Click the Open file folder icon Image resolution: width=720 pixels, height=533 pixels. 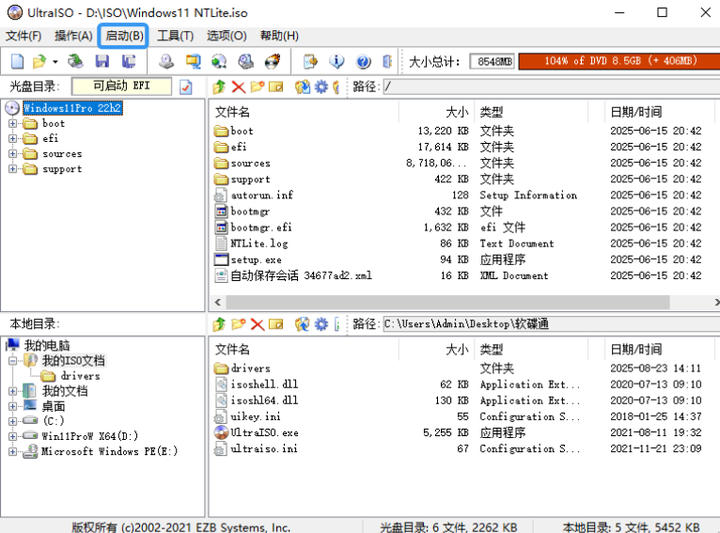(40, 61)
